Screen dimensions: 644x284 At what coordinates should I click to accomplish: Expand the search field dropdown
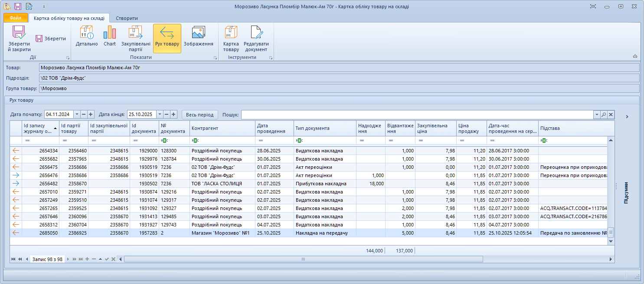click(597, 114)
